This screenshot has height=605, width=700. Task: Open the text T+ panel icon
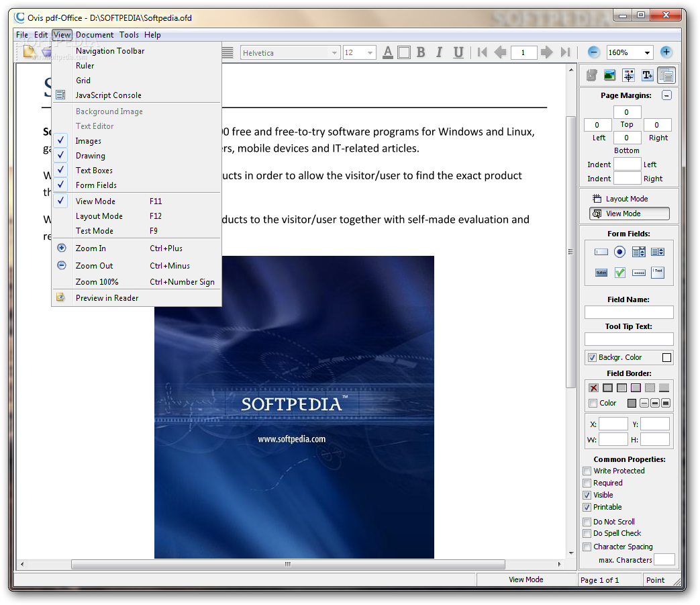(648, 75)
